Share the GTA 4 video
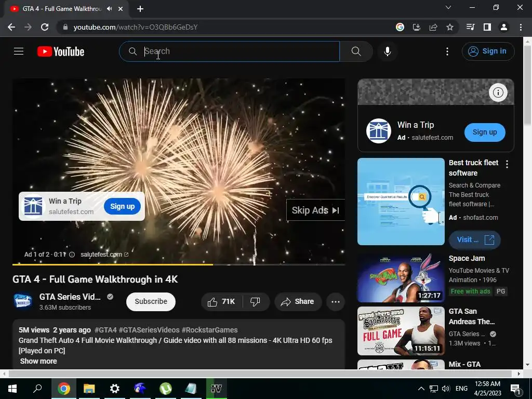 tap(298, 302)
